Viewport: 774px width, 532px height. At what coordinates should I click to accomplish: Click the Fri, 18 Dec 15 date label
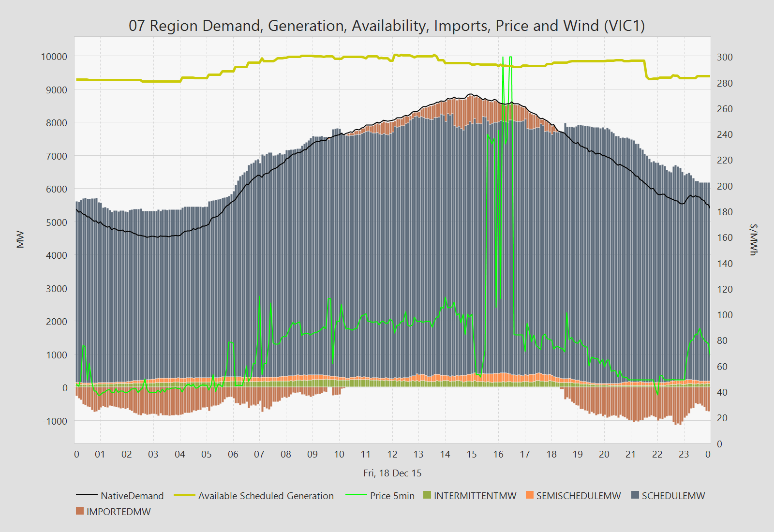[x=392, y=473]
